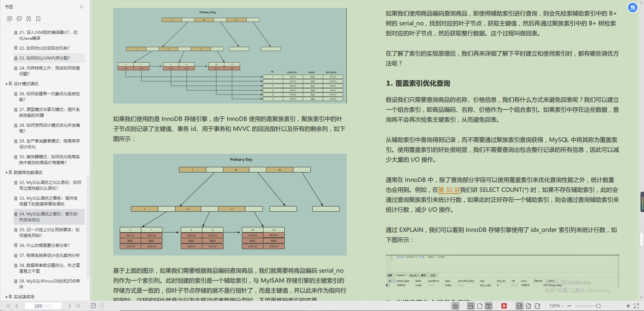
Task: Click the bookmarks panel scrollbar
Action: [88, 226]
